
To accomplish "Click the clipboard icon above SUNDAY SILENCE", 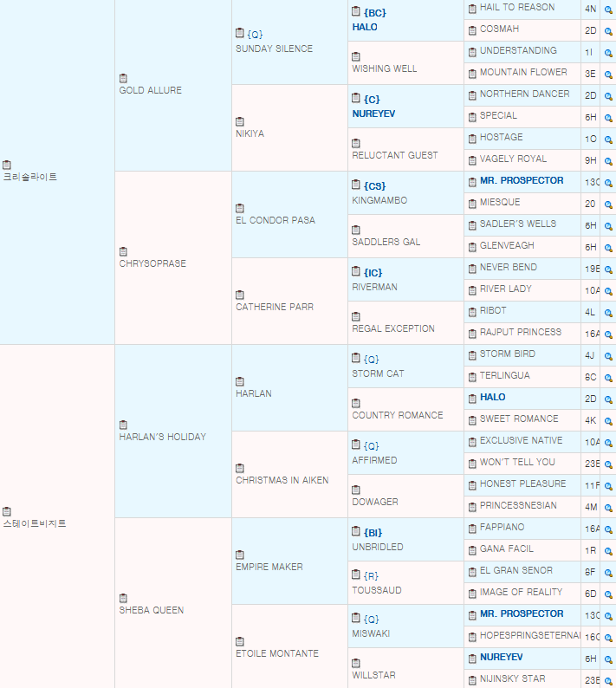I will tap(240, 34).
